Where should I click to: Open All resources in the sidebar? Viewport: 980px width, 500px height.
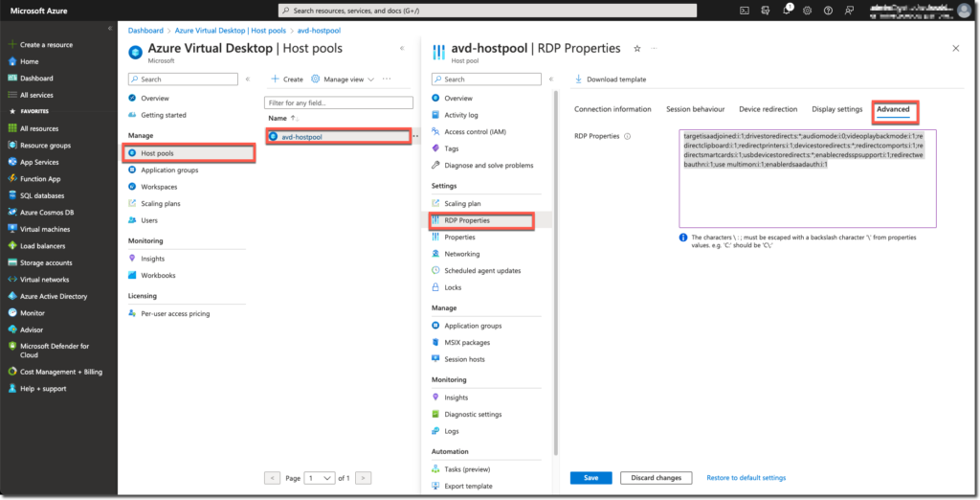[x=38, y=128]
